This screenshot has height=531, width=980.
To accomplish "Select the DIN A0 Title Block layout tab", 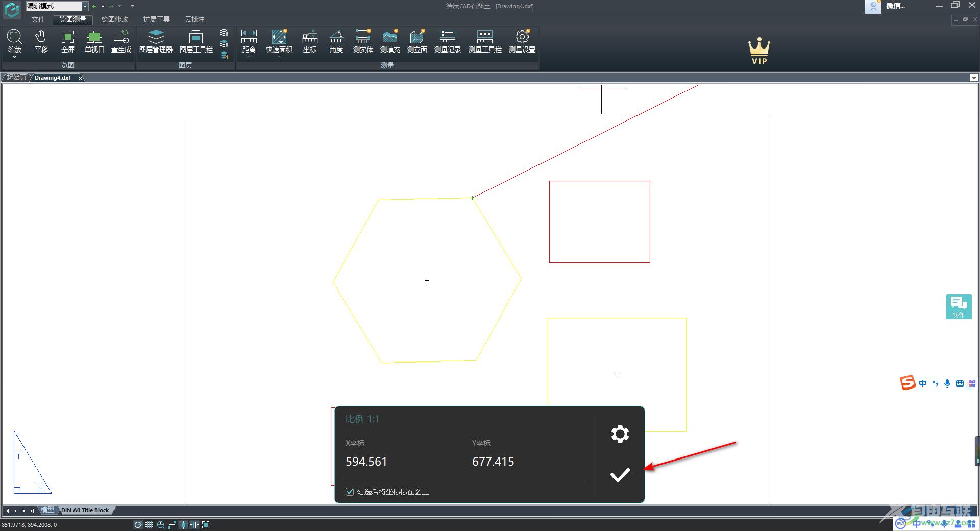I will 85,510.
